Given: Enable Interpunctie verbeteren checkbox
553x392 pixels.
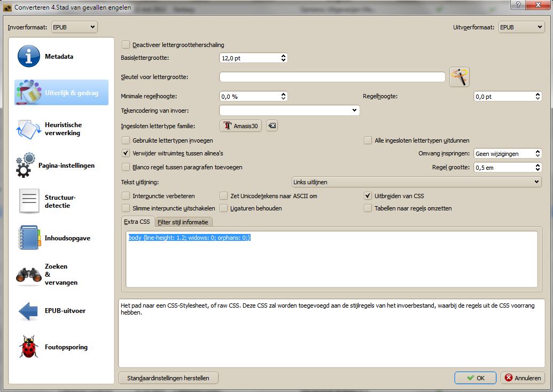Looking at the screenshot, I should [x=126, y=196].
